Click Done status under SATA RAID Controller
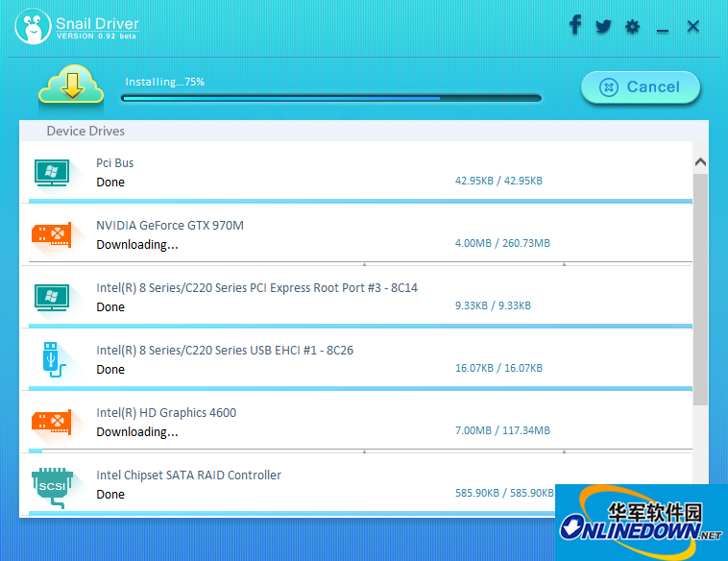The image size is (728, 561). 110,494
